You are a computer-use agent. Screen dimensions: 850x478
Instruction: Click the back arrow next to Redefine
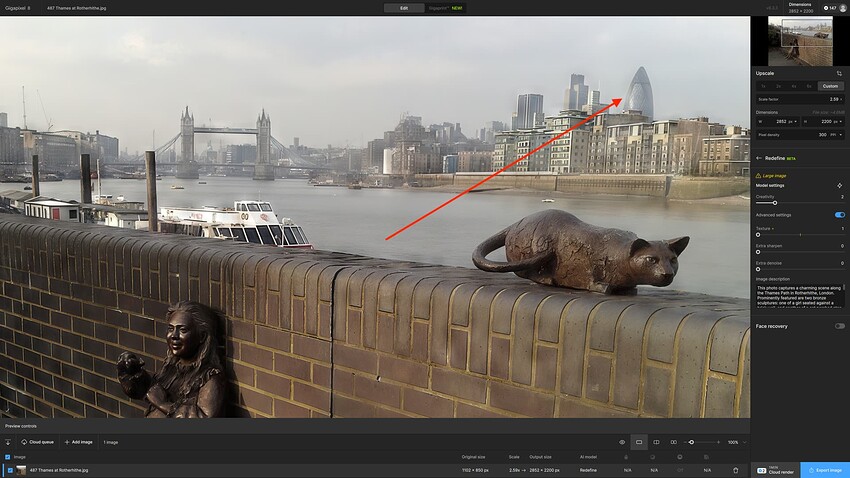click(759, 158)
